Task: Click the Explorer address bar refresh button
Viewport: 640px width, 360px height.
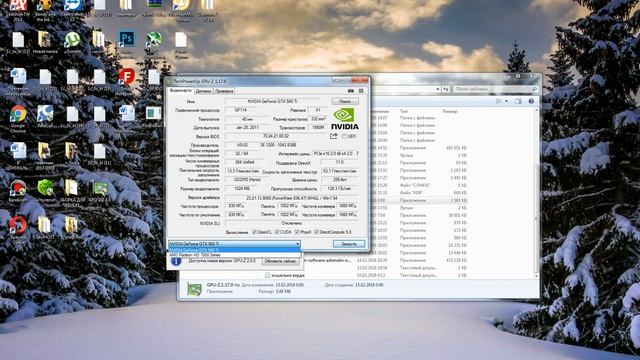Action: [446, 89]
